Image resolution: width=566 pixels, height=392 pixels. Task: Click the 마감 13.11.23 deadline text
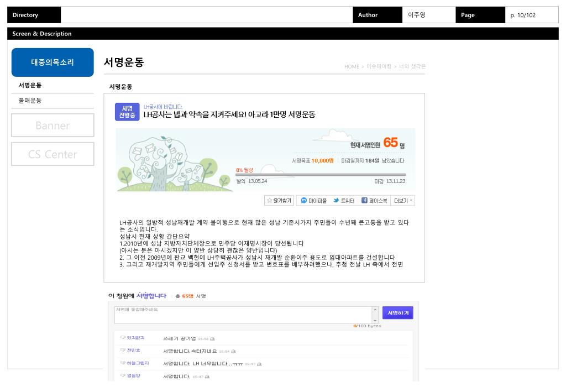coord(390,181)
